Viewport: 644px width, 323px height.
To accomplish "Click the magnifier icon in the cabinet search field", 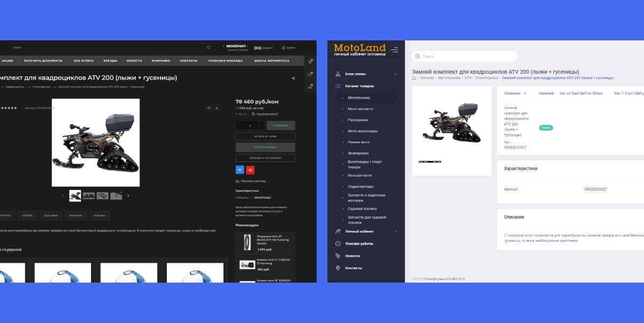I will click(x=418, y=56).
